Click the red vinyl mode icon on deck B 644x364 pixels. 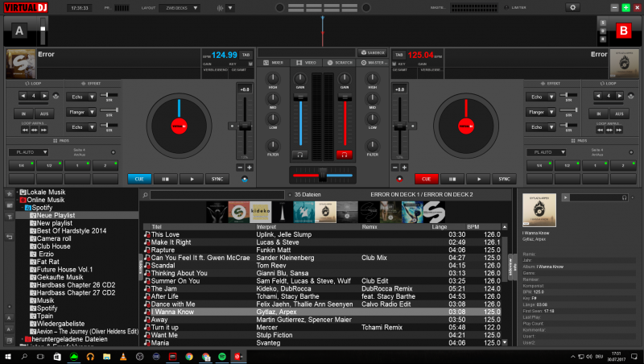(x=399, y=179)
